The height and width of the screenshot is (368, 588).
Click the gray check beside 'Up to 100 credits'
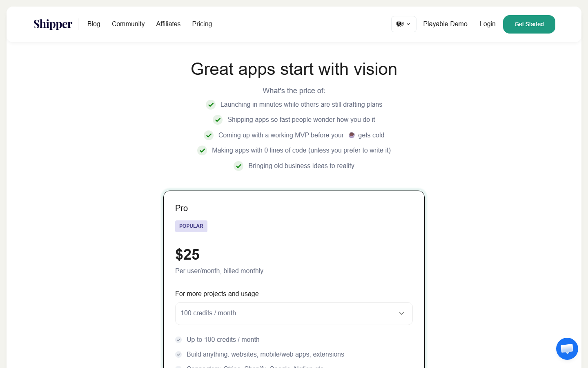[178, 339]
